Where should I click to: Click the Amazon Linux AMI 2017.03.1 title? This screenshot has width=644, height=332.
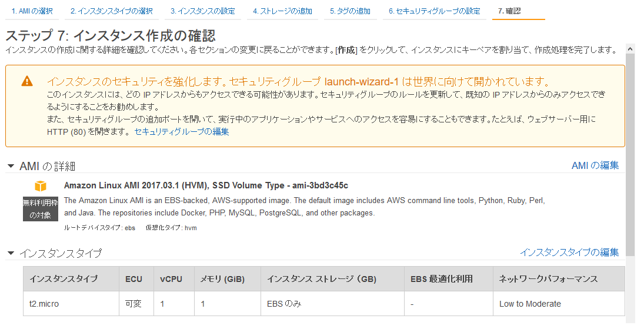206,185
